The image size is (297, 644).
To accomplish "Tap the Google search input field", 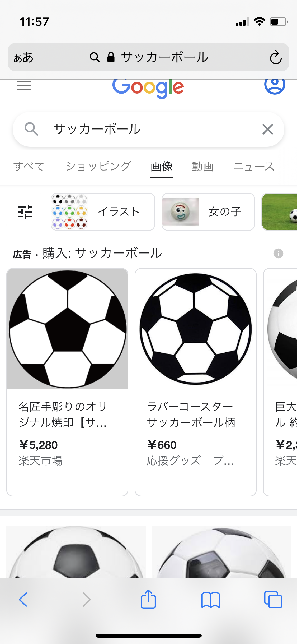I will pos(148,129).
